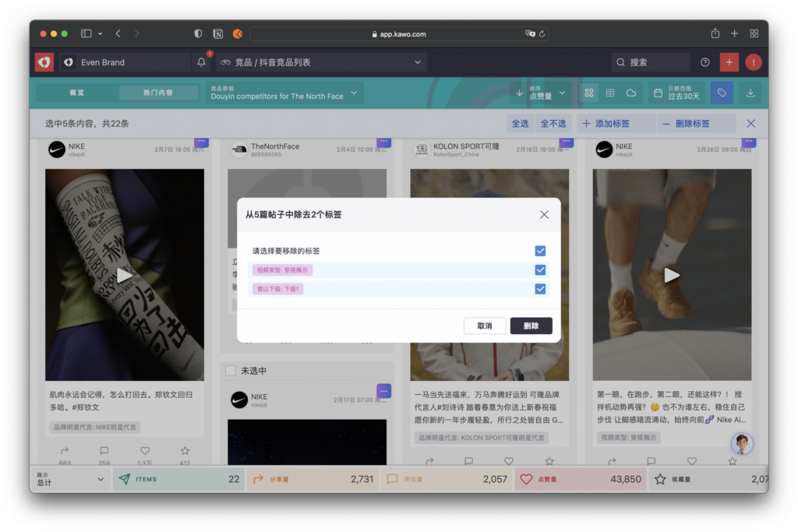Click the 删除 button in dialog
This screenshot has width=798, height=532.
click(531, 326)
